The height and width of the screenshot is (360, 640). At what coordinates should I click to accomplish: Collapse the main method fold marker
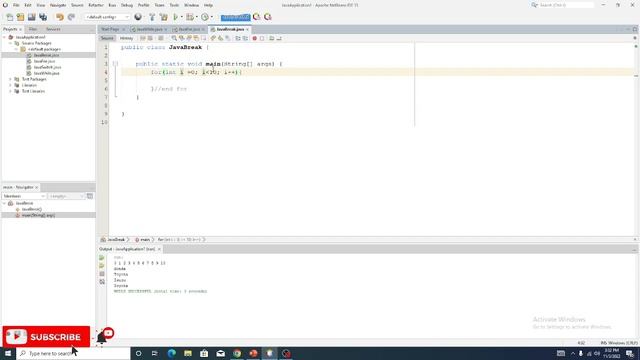coord(116,64)
